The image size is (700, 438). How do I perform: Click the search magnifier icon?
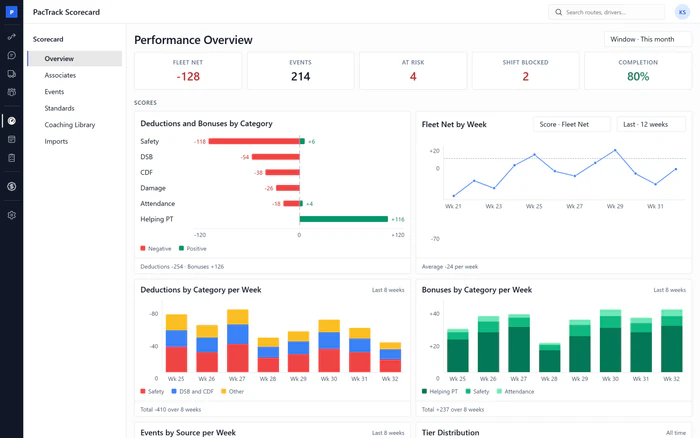click(558, 12)
